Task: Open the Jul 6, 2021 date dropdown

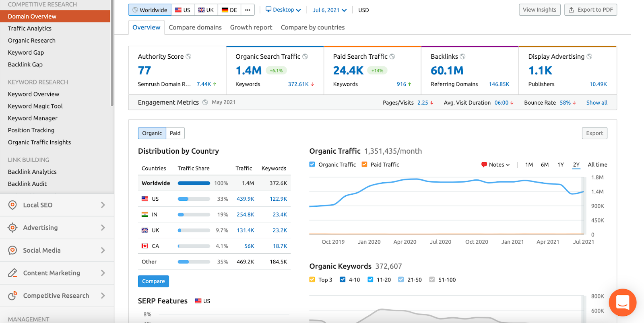Action: click(x=329, y=10)
